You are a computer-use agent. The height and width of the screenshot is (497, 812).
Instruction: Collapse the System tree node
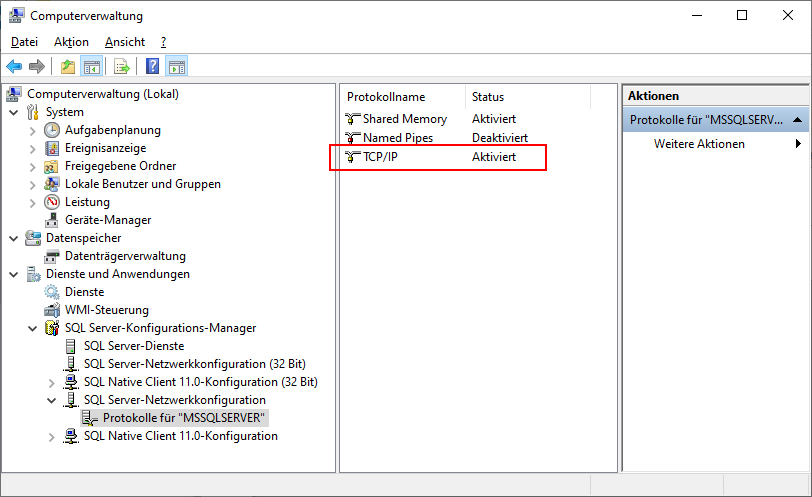(14, 112)
